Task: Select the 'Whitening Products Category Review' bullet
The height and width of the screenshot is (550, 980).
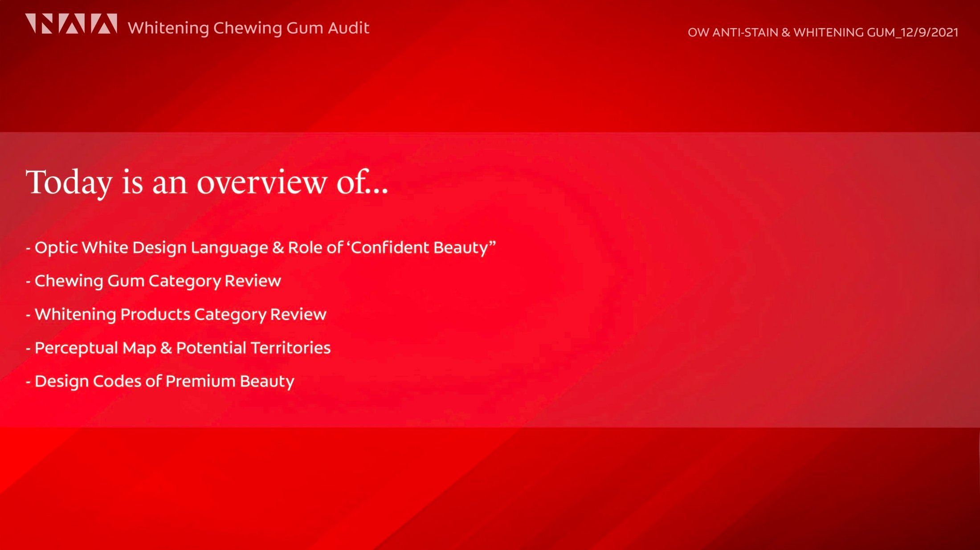Action: (180, 314)
